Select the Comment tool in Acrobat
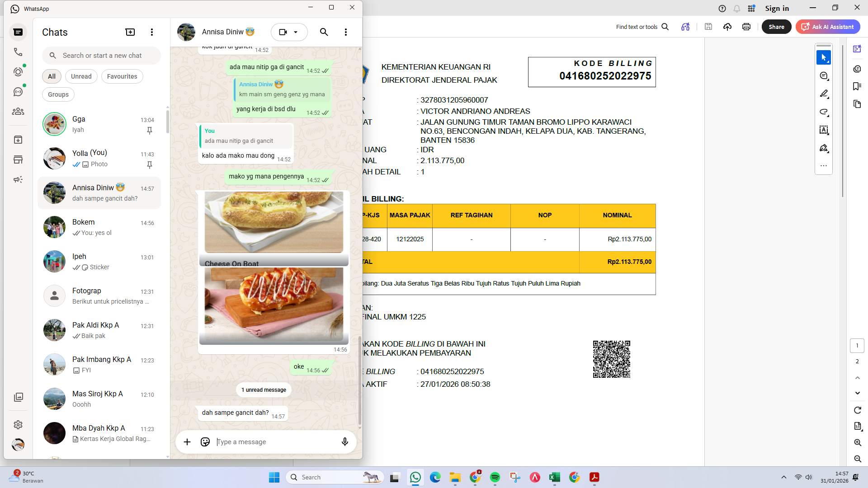Screen dimensions: 868x488 (x=824, y=75)
